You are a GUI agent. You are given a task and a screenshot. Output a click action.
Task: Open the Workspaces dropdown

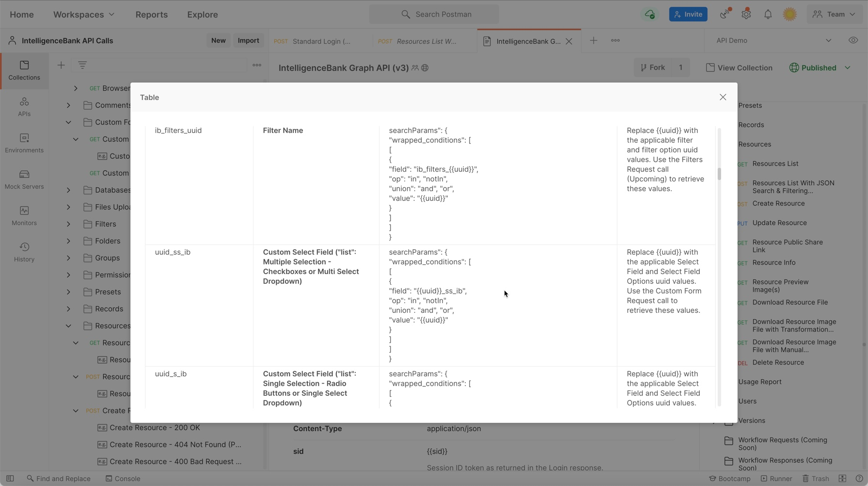click(x=84, y=15)
